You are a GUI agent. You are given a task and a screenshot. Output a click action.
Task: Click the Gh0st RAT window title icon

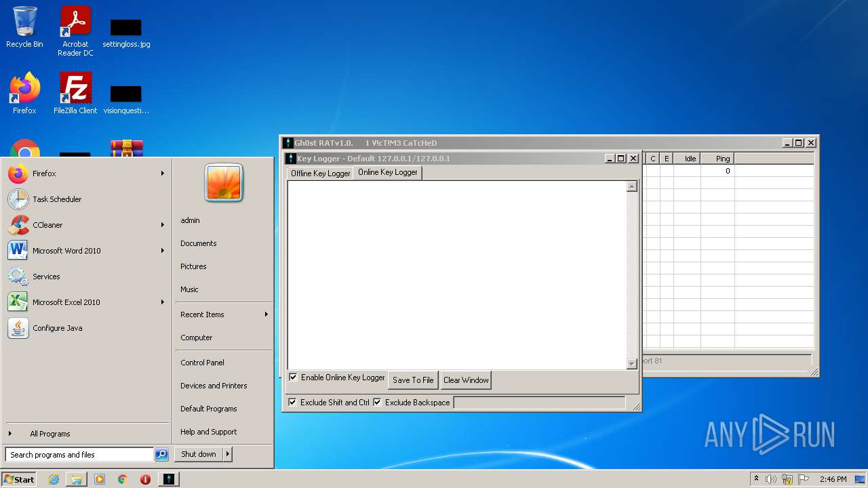(288, 143)
